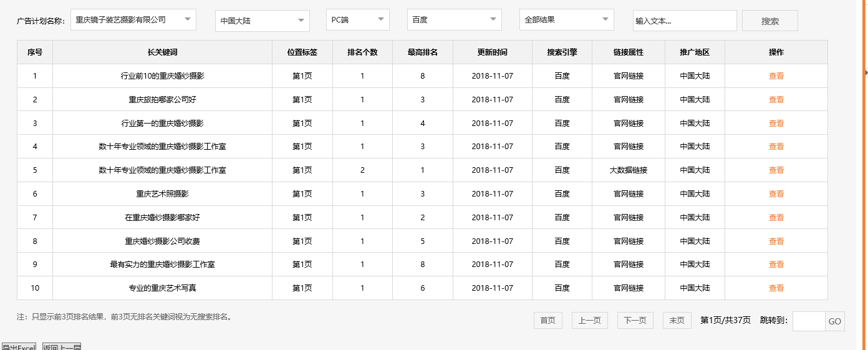Viewport: 868px width, 350px height.
Task: Open 查看 for 在重庆婚纱摄影哪家好
Action: (776, 218)
